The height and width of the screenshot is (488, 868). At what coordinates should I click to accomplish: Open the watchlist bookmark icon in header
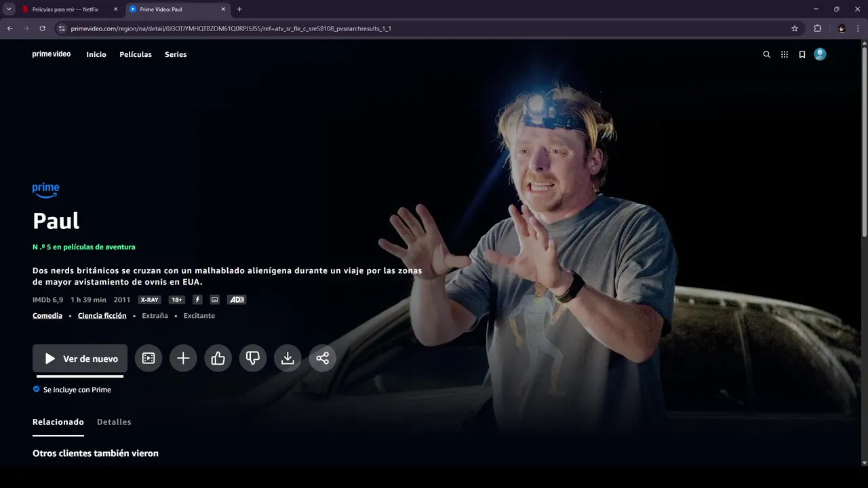802,54
